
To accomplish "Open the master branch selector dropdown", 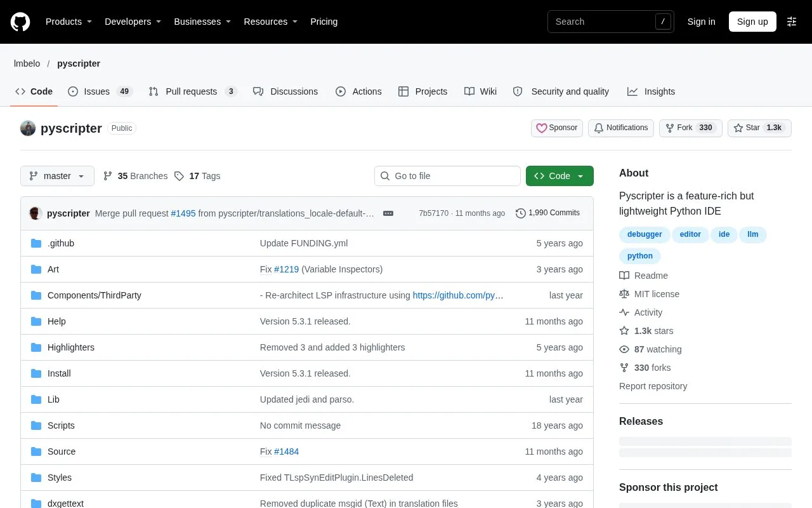I will (57, 176).
